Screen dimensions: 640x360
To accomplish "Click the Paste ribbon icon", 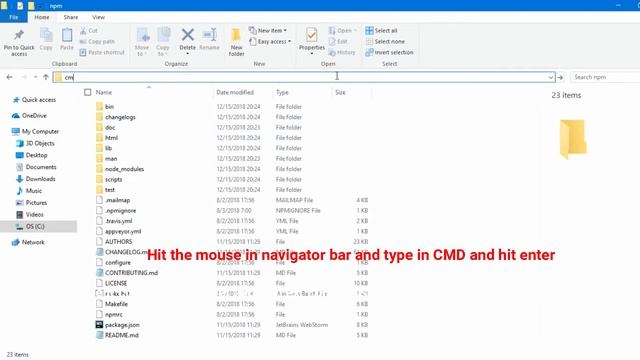I will [67, 36].
